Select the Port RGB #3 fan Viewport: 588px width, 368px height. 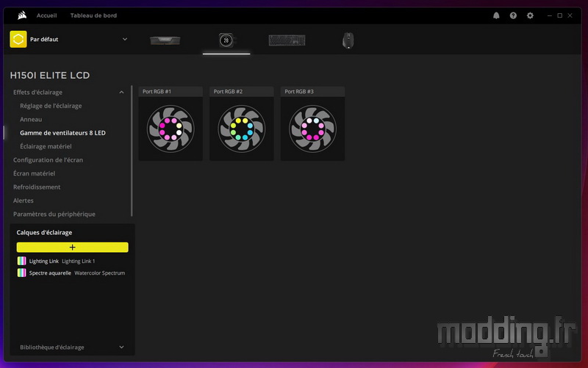(313, 129)
